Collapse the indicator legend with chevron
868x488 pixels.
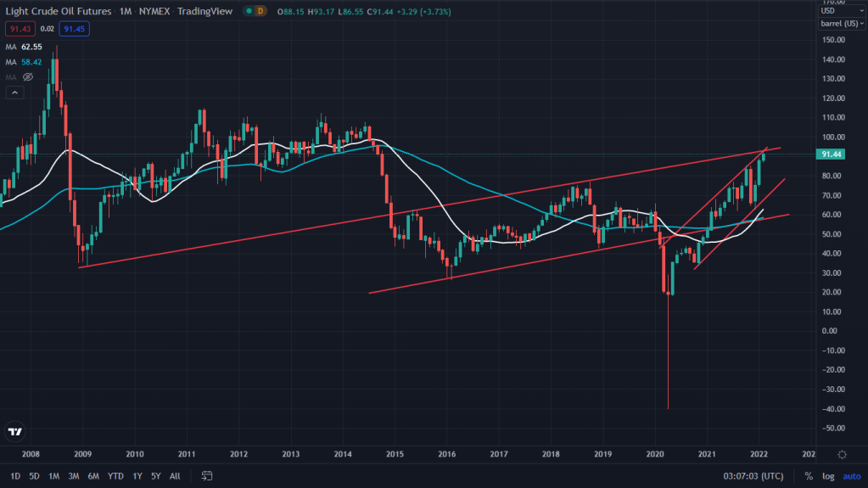(14, 93)
